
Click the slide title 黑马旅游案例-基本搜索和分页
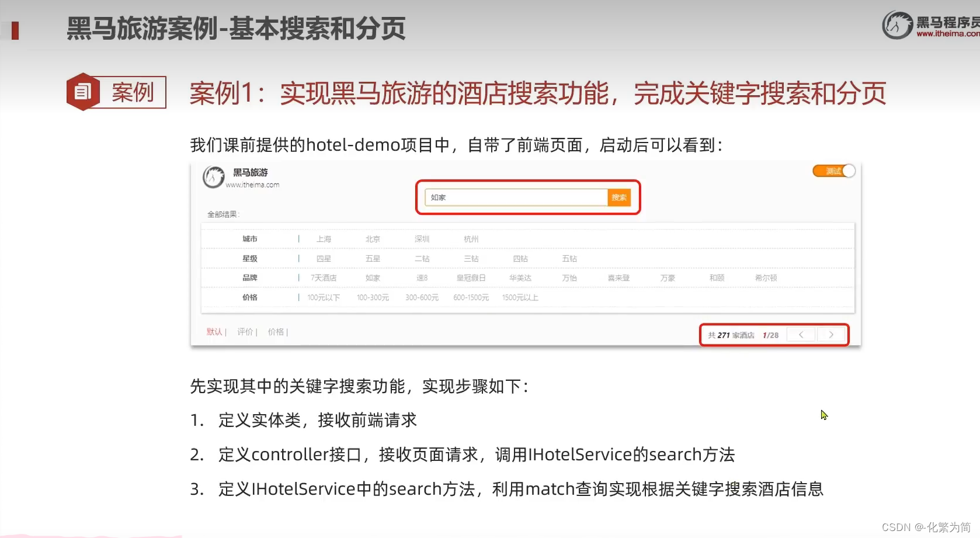pos(236,28)
